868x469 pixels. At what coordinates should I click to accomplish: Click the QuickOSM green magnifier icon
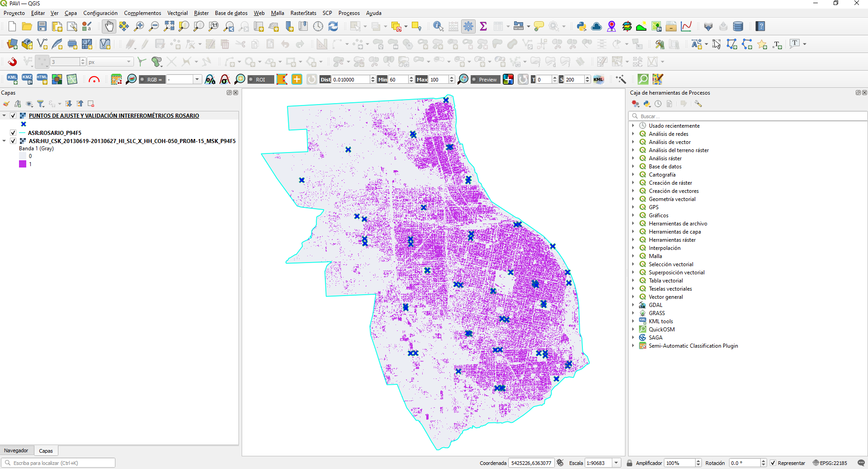tap(643, 79)
